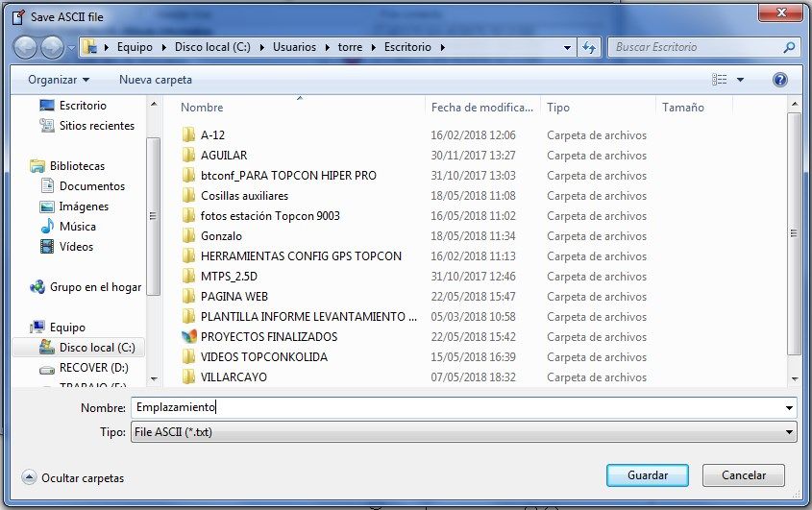This screenshot has width=812, height=510.
Task: Click torre in the address breadcrumb
Action: click(x=350, y=47)
